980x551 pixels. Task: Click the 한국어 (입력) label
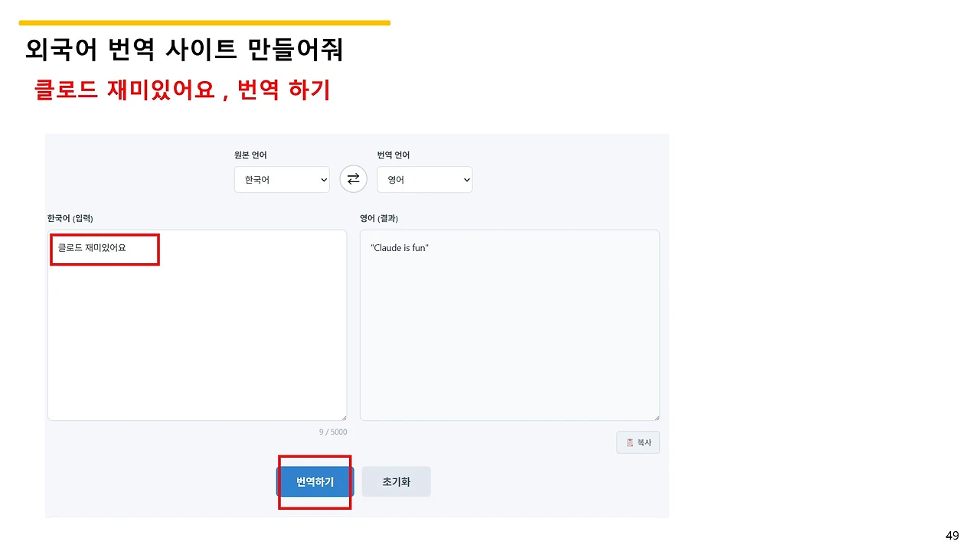pyautogui.click(x=70, y=219)
